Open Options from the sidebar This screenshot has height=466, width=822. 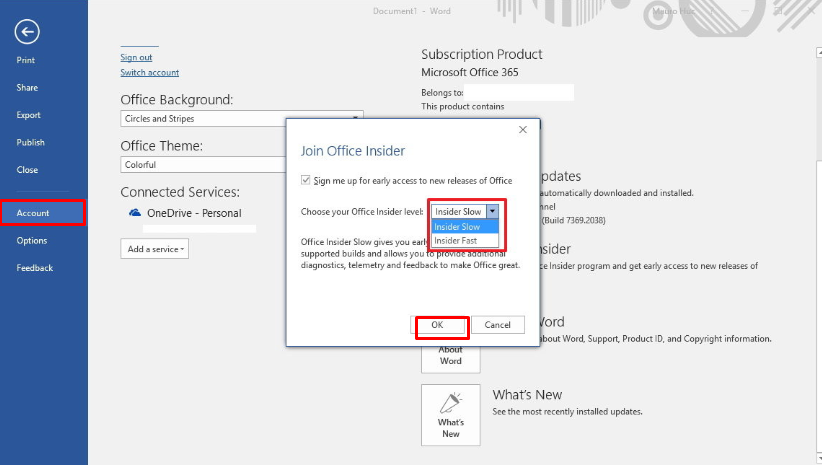click(x=31, y=241)
